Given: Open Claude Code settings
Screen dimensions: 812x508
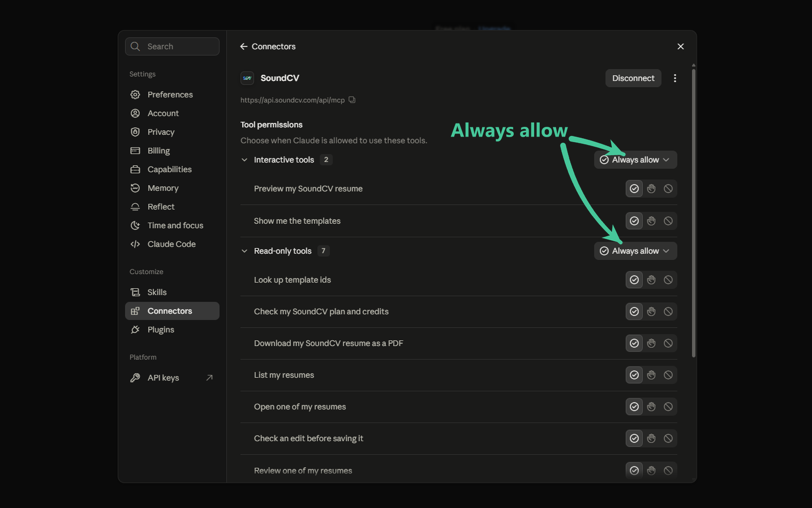Looking at the screenshot, I should 172,244.
